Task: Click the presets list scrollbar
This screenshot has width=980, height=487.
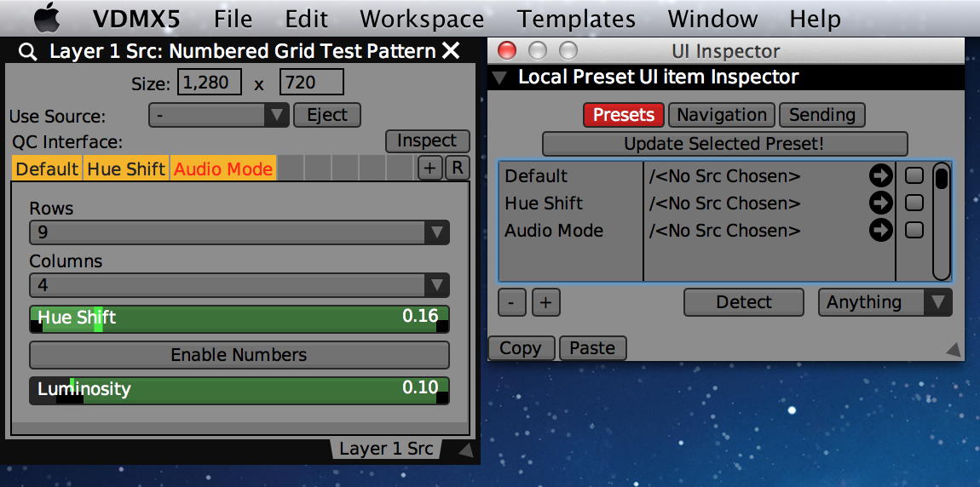Action: coord(942,221)
